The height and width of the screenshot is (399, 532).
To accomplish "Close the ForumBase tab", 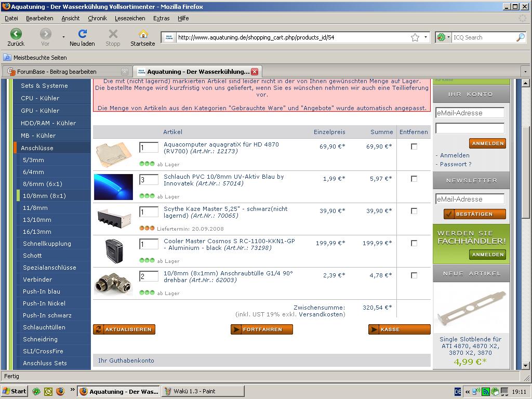I will pyautogui.click(x=125, y=72).
